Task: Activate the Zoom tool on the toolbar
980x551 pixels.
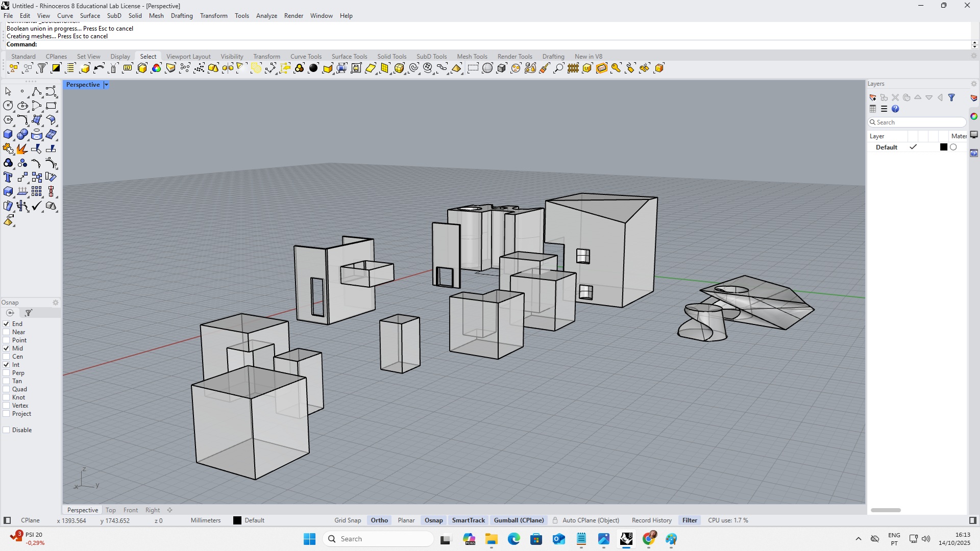Action: 559,67
